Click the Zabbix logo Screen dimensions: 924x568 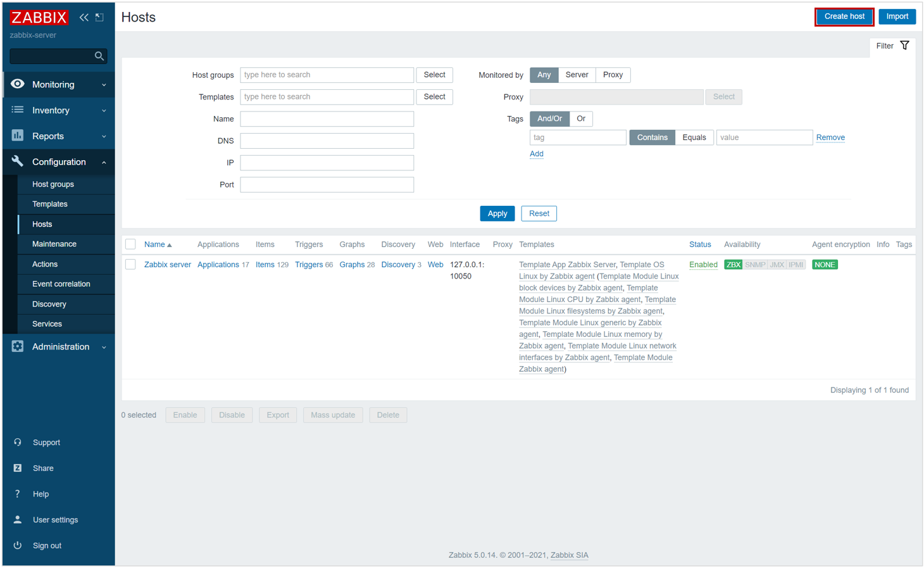pyautogui.click(x=39, y=17)
